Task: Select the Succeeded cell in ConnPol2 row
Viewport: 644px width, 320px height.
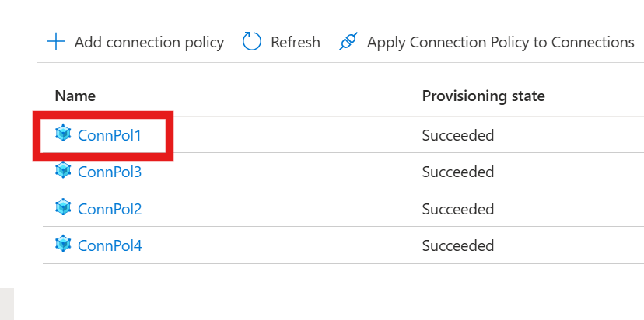Action: click(458, 209)
